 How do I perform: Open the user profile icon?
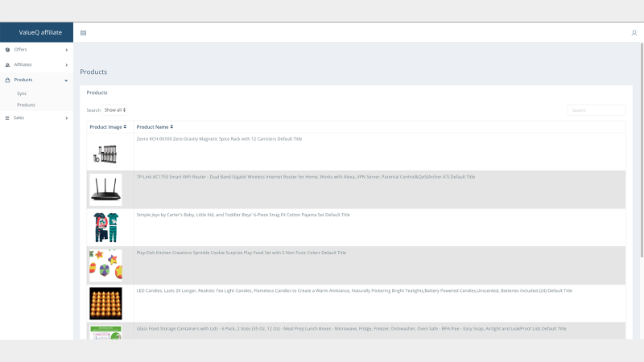tap(634, 33)
